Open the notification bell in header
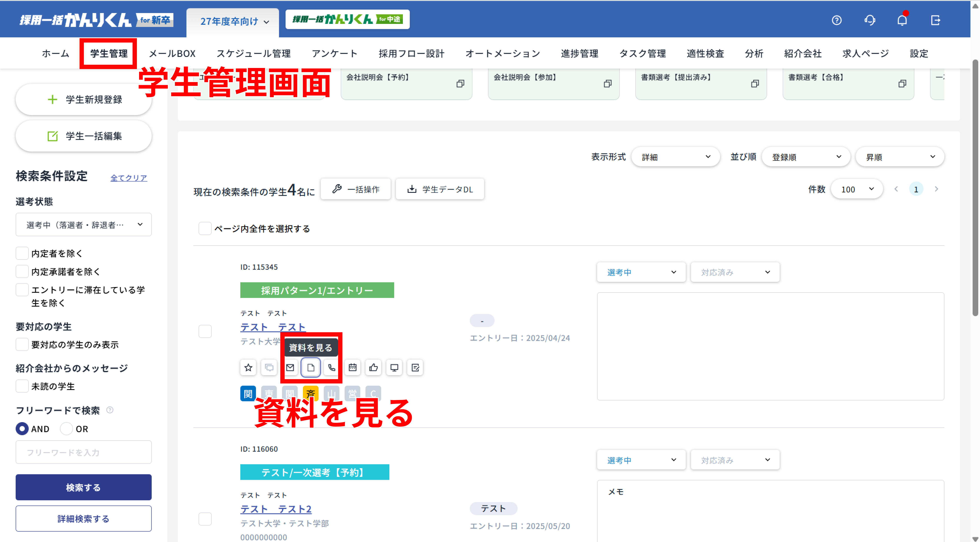The height and width of the screenshot is (542, 980). coord(902,20)
